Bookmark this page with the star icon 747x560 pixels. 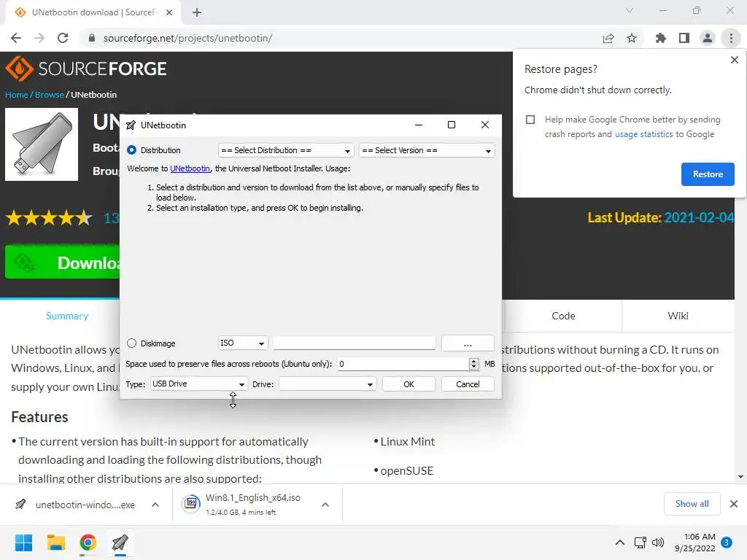click(632, 38)
